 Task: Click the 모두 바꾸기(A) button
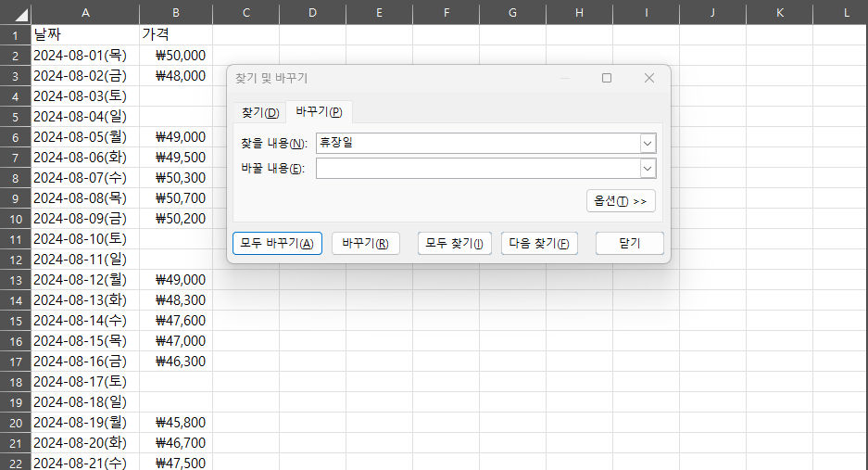277,243
